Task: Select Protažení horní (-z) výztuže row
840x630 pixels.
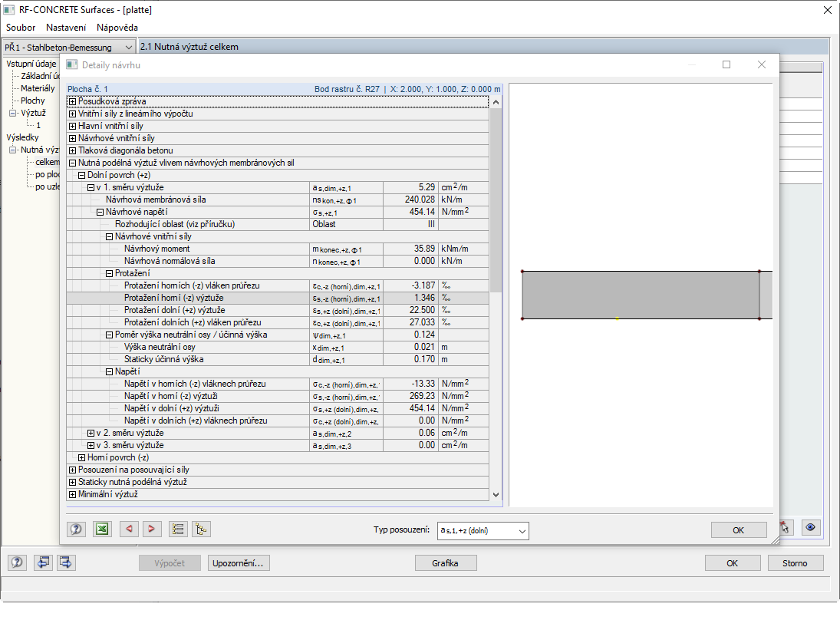Action: [x=278, y=298]
